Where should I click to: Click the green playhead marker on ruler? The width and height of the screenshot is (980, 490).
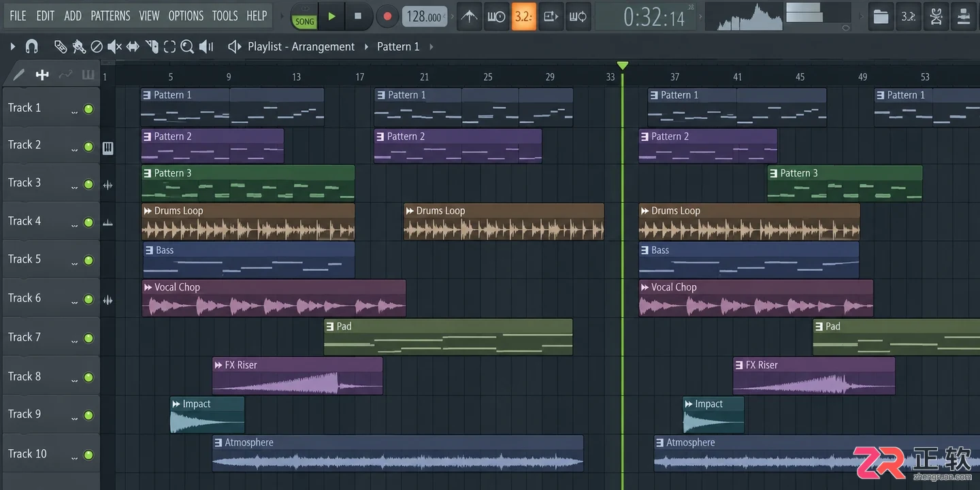[622, 65]
